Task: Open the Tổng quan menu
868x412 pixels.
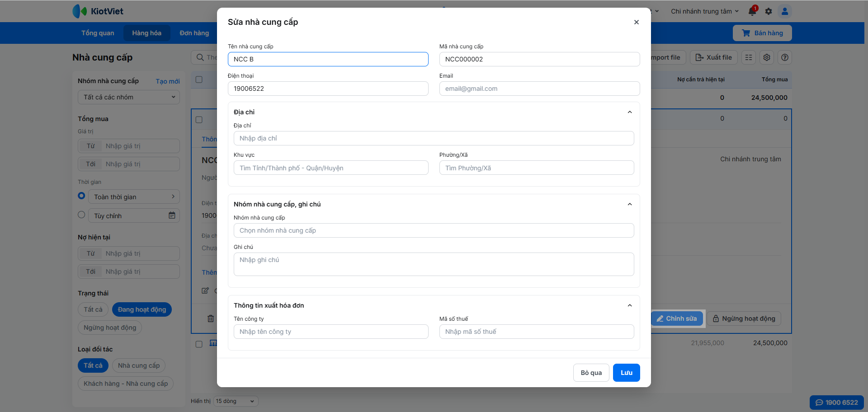Action: [98, 33]
